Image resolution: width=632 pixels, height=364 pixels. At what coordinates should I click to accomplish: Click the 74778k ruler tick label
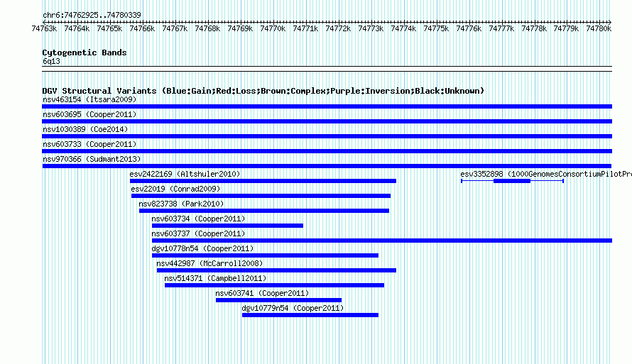534,28
